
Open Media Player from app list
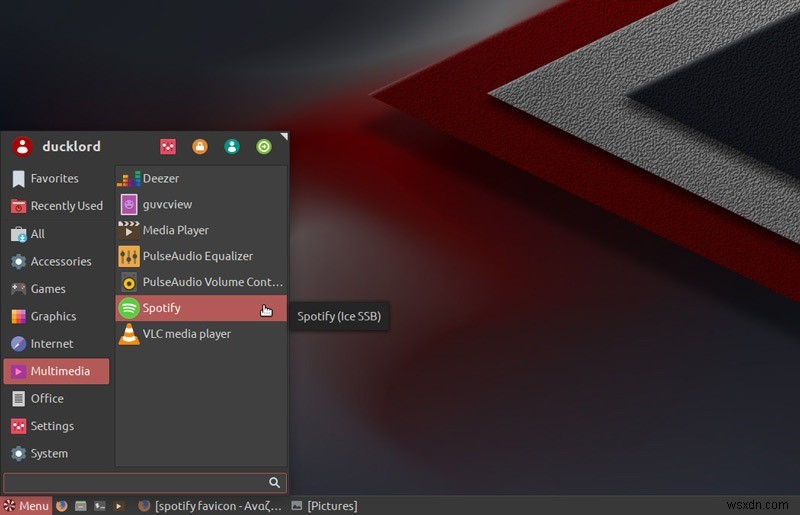click(x=201, y=230)
